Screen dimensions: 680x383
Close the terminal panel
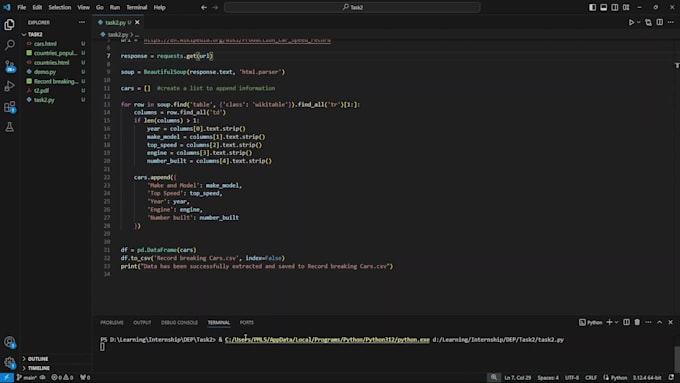pos(670,322)
